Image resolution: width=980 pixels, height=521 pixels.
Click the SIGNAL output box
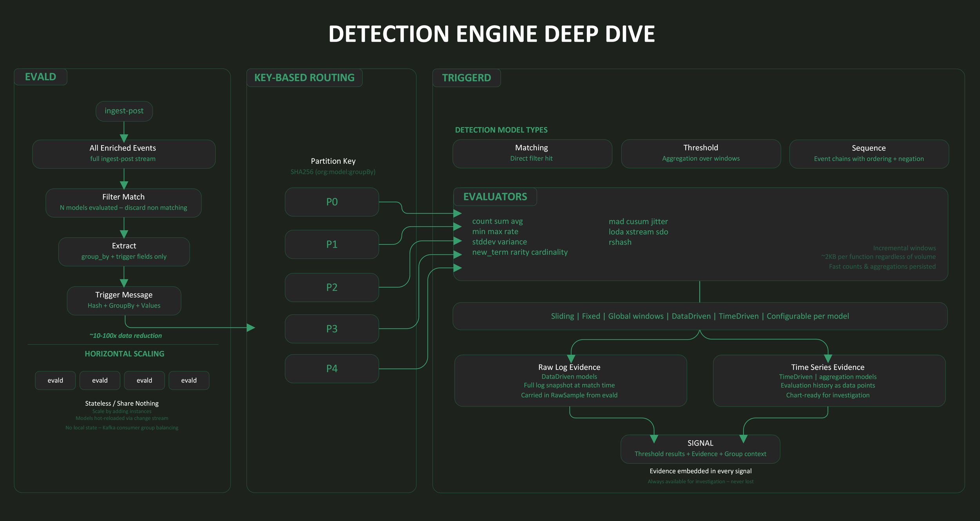(x=700, y=448)
